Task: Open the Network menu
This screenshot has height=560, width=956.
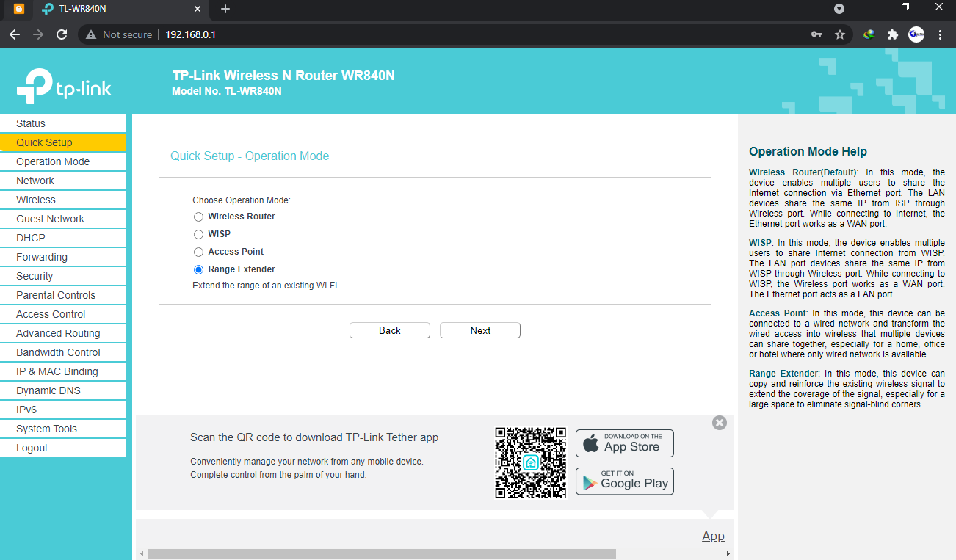Action: pos(62,181)
